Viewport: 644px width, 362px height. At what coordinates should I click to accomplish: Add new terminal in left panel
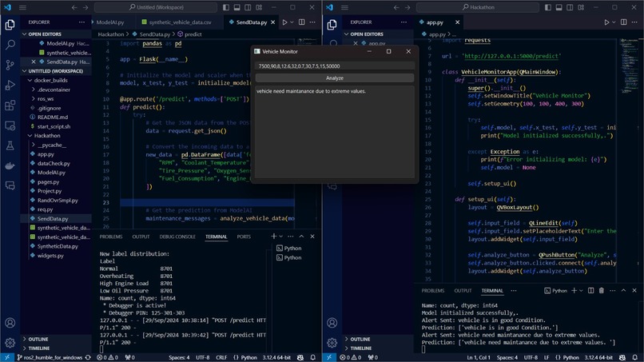click(273, 237)
